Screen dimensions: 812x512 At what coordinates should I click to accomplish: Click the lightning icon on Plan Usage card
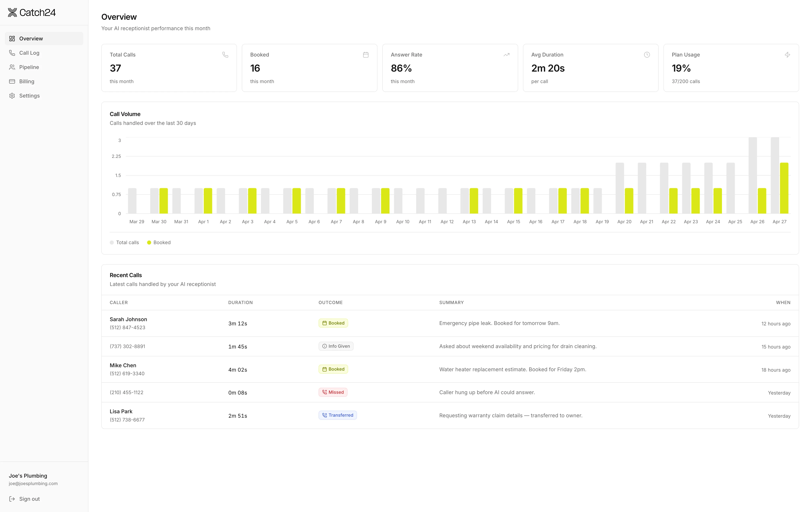pos(787,54)
